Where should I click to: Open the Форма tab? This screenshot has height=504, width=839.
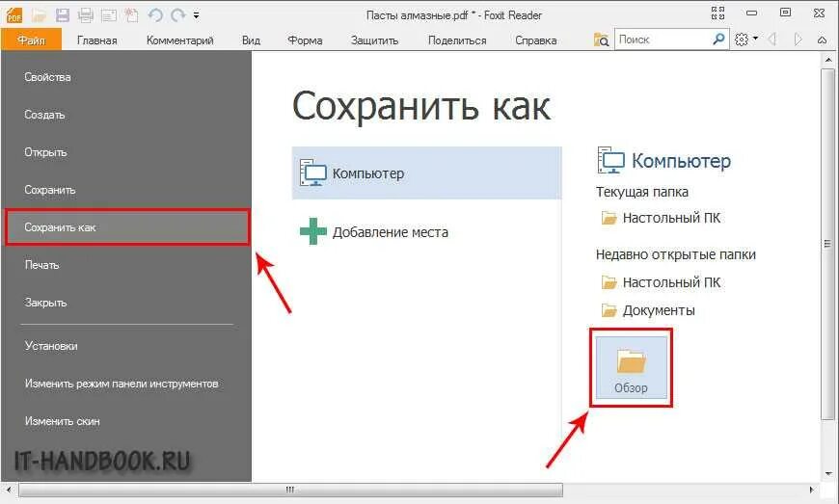point(305,40)
